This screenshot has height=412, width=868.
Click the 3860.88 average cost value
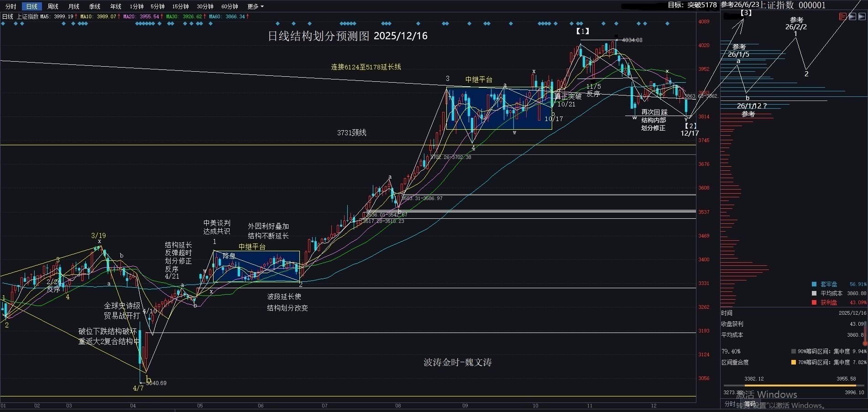856,293
